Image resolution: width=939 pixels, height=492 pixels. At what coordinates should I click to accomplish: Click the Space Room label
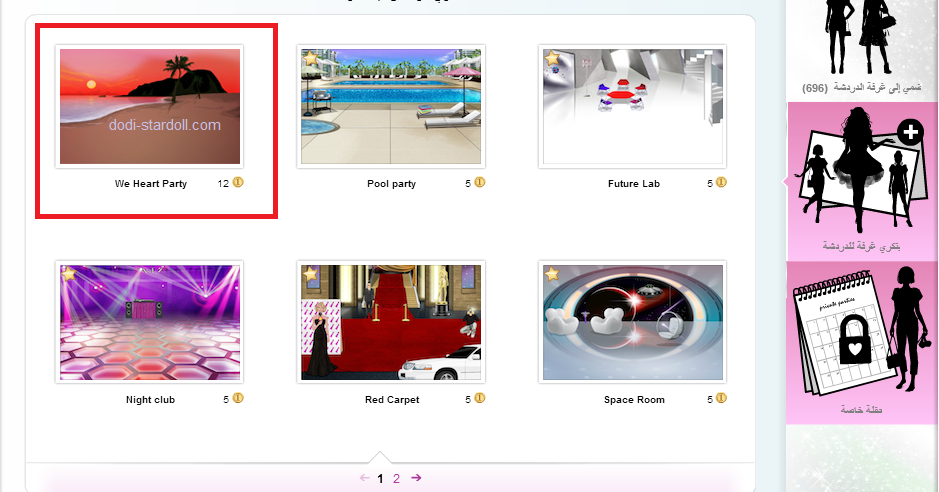tap(634, 400)
